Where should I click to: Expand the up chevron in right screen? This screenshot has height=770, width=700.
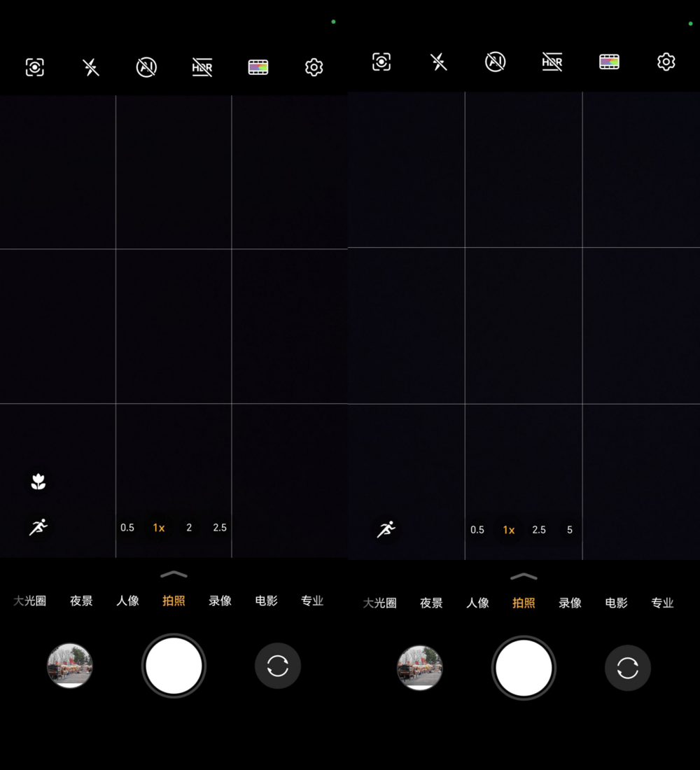[524, 577]
